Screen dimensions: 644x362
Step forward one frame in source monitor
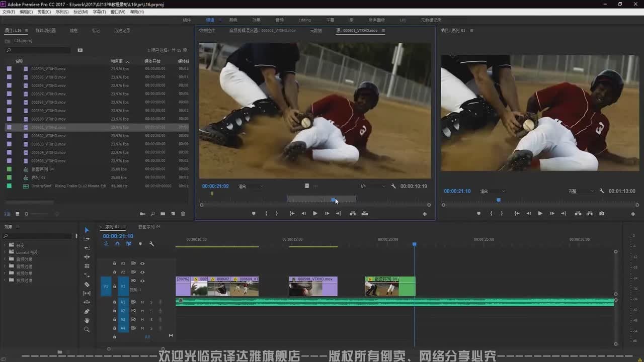327,213
